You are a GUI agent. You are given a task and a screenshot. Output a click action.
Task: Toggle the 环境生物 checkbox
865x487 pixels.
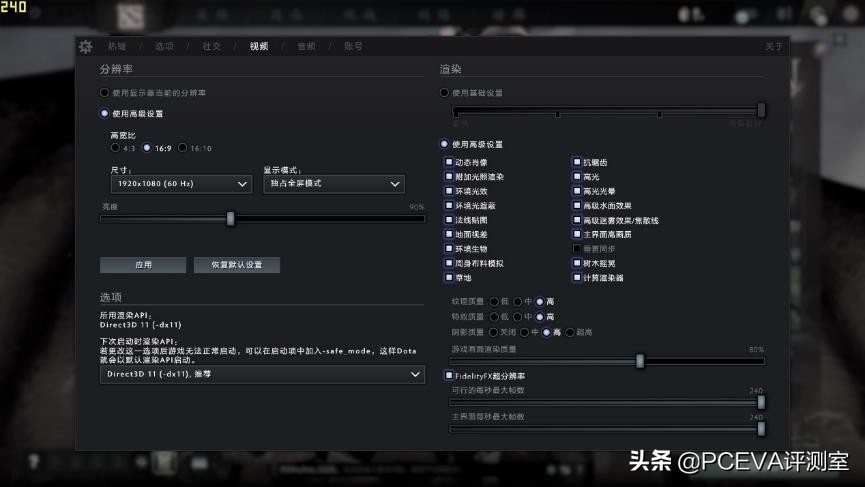(x=449, y=249)
